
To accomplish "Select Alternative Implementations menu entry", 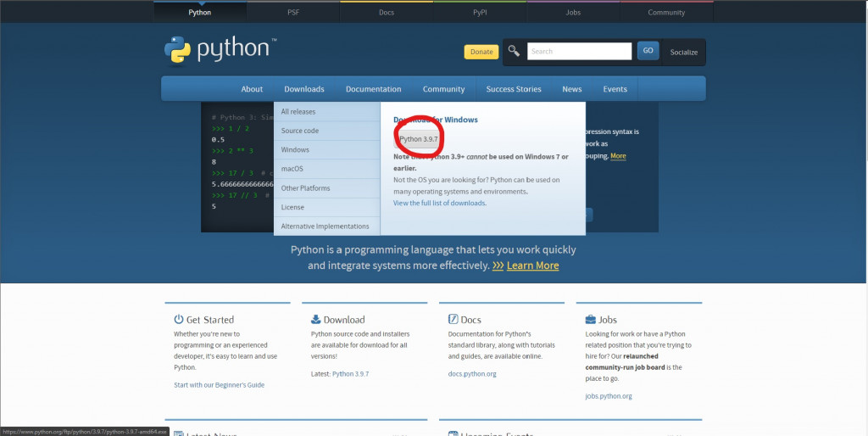I will point(327,226).
